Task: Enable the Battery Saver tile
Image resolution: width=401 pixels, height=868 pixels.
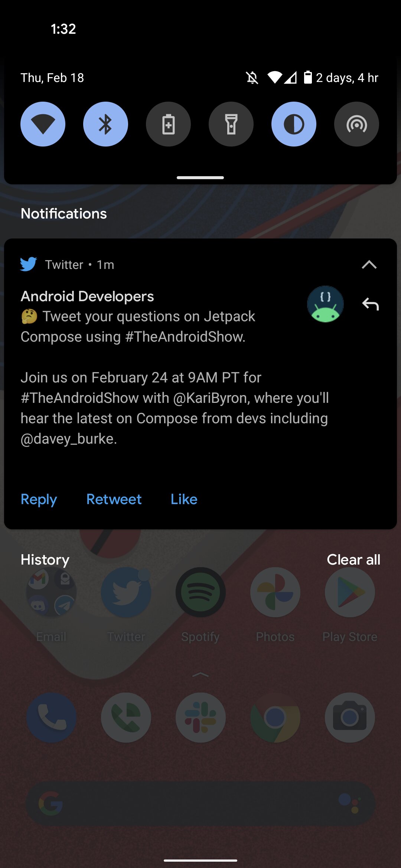Action: (168, 124)
